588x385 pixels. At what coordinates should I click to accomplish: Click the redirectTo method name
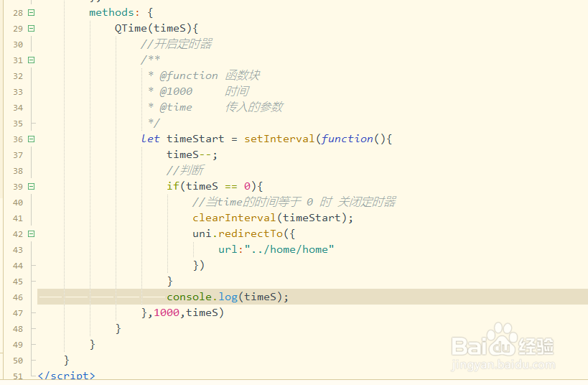pyautogui.click(x=251, y=233)
